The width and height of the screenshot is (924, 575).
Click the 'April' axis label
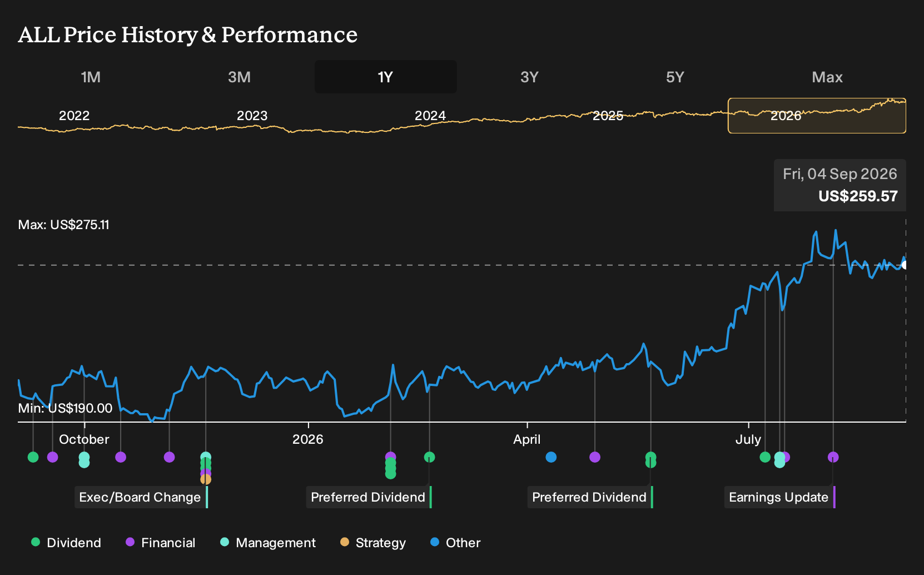point(526,439)
